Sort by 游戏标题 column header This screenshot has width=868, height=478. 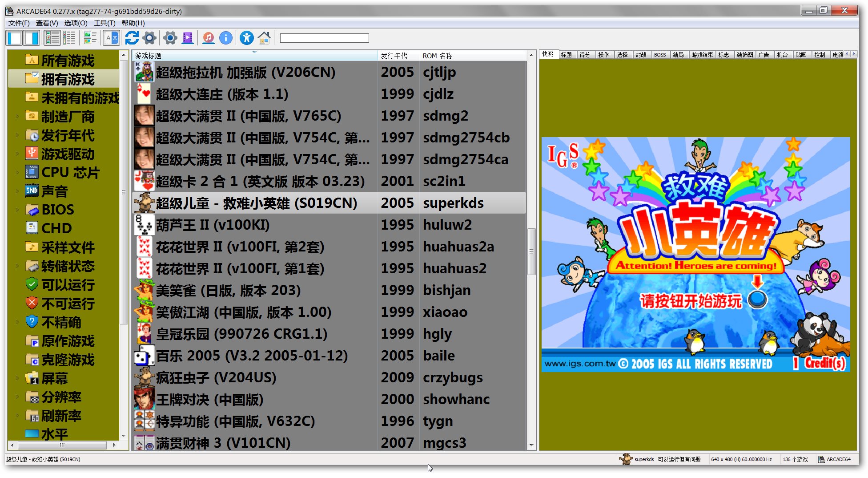254,56
